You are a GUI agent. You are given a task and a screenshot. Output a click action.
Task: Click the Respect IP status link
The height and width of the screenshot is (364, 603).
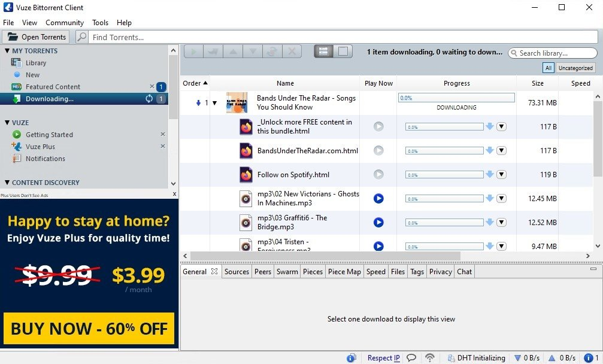coord(383,358)
